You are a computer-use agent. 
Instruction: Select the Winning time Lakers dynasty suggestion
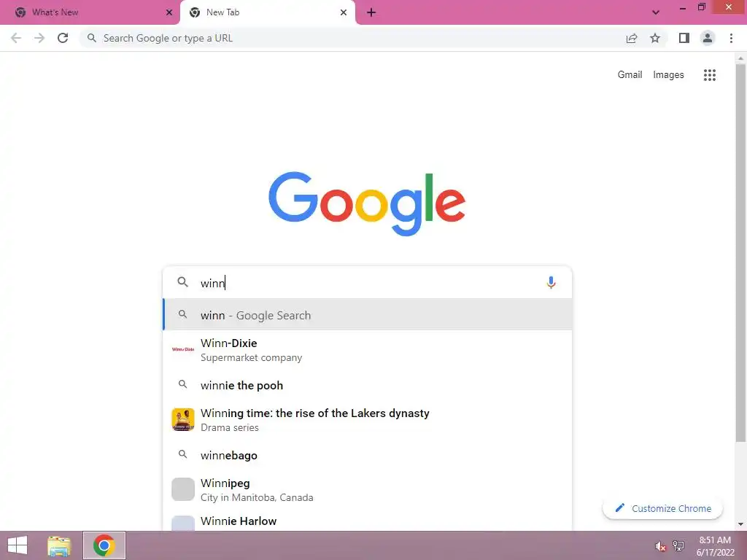(368, 419)
